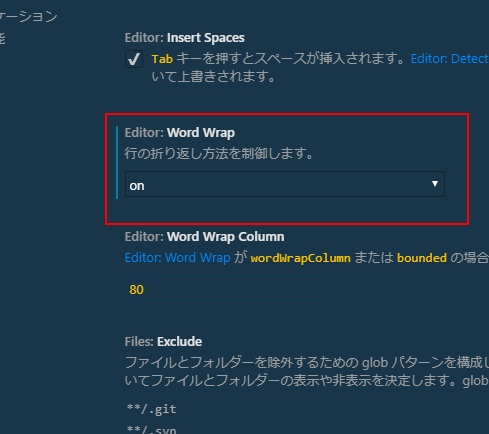489x434 pixels.
Task: Open the Word Wrap dropdown set to on
Action: point(285,184)
